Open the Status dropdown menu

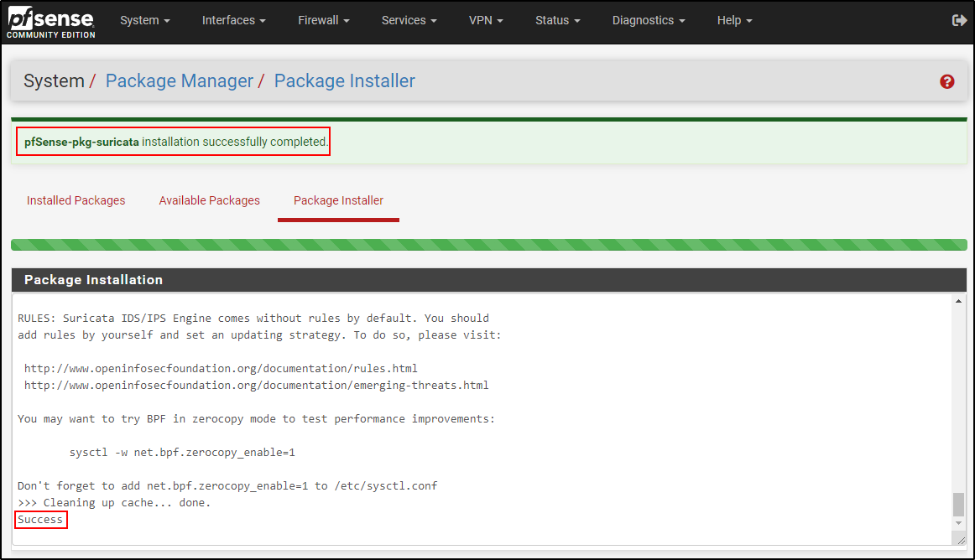coord(558,20)
